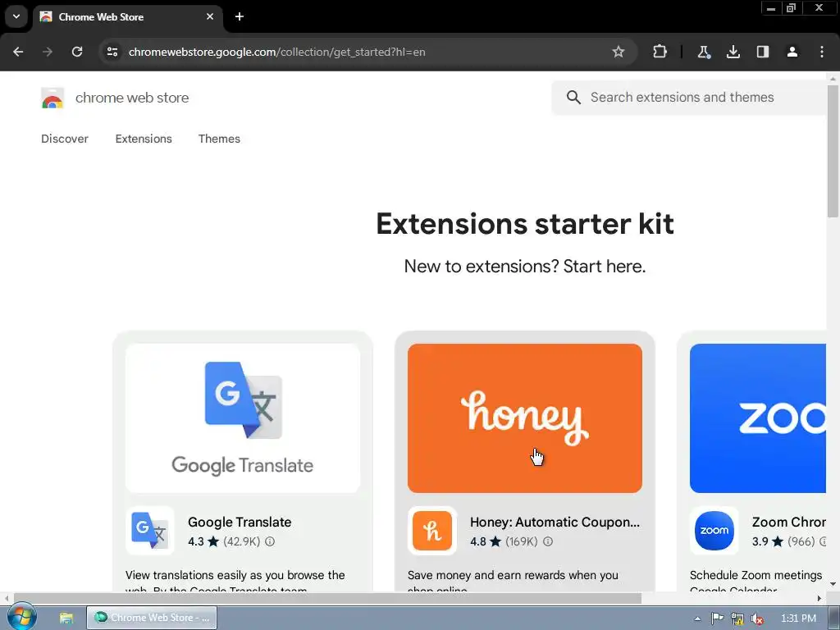Open the Action Center flag icon
The width and height of the screenshot is (840, 630).
point(717,619)
